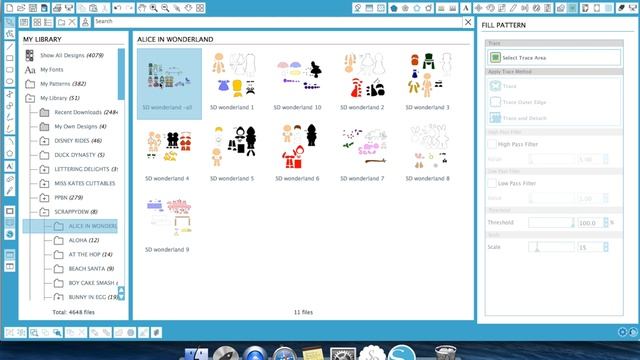Collapse the SCRAPPYDEW folder
This screenshot has height=360, width=640.
pos(44,212)
